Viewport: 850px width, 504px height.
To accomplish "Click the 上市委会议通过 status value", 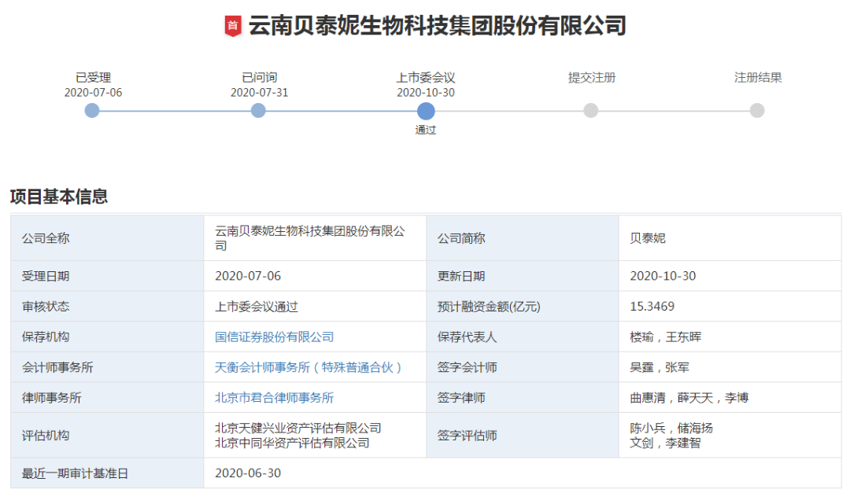I will tap(257, 307).
